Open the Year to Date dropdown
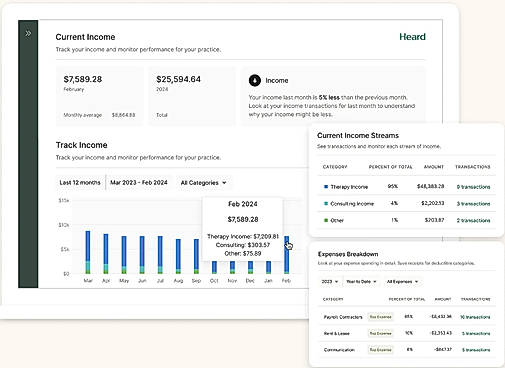Screen dimensions: 505x368 coord(361,282)
